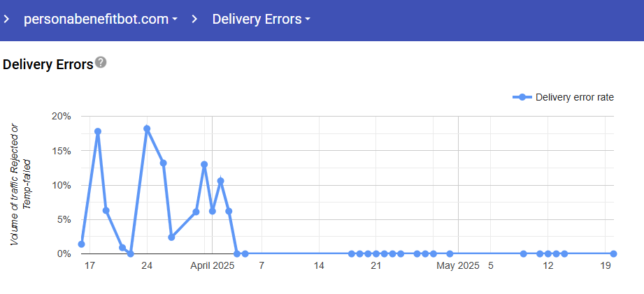Screen dimensions: 644x294
Task: Select the data point near 11% in early April
Action: tap(220, 181)
